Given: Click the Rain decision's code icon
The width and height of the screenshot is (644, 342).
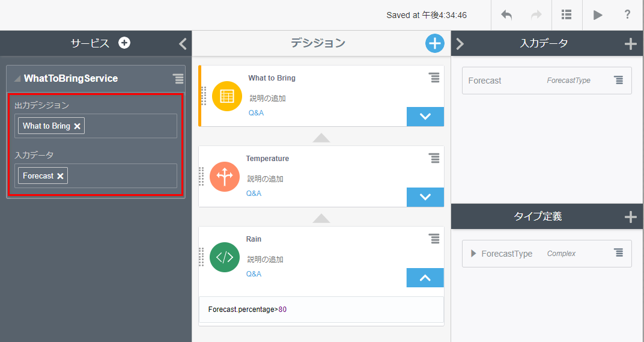Looking at the screenshot, I should [225, 257].
